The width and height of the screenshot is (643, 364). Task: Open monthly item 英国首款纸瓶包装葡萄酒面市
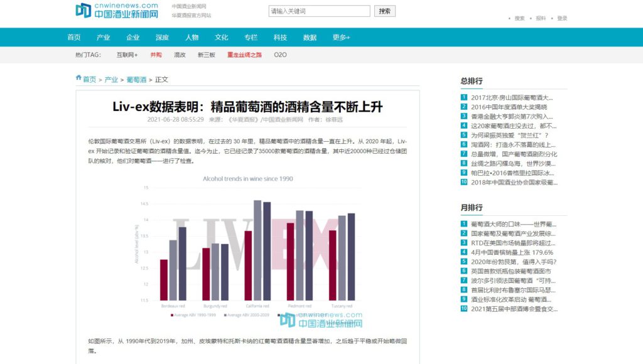point(511,271)
